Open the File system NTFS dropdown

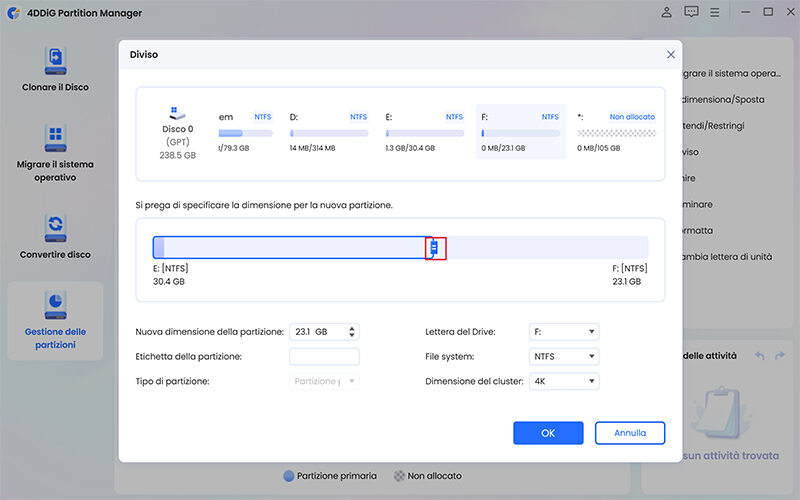(x=564, y=356)
